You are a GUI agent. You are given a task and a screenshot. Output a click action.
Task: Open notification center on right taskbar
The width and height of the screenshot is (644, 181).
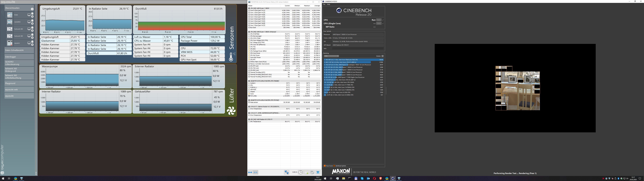[640, 178]
